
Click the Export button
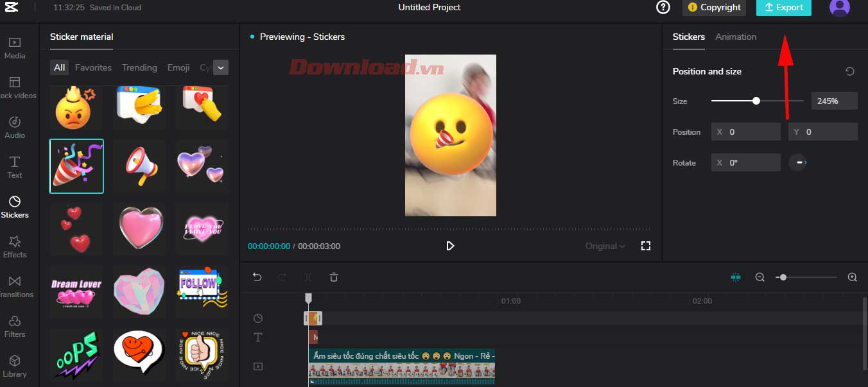point(783,8)
